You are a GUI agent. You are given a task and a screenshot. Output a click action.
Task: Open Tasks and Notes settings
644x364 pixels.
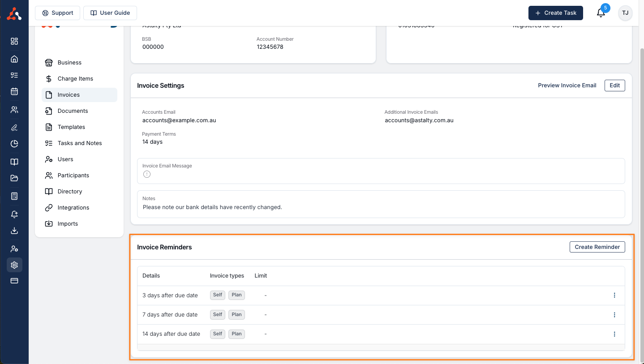pyautogui.click(x=80, y=143)
